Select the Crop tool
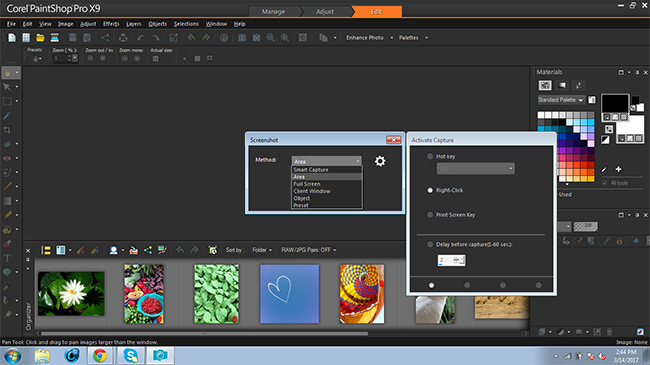This screenshot has height=365, width=650. click(7, 130)
